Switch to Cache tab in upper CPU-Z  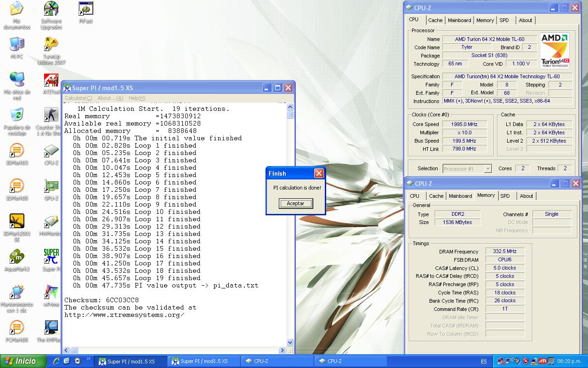[435, 20]
